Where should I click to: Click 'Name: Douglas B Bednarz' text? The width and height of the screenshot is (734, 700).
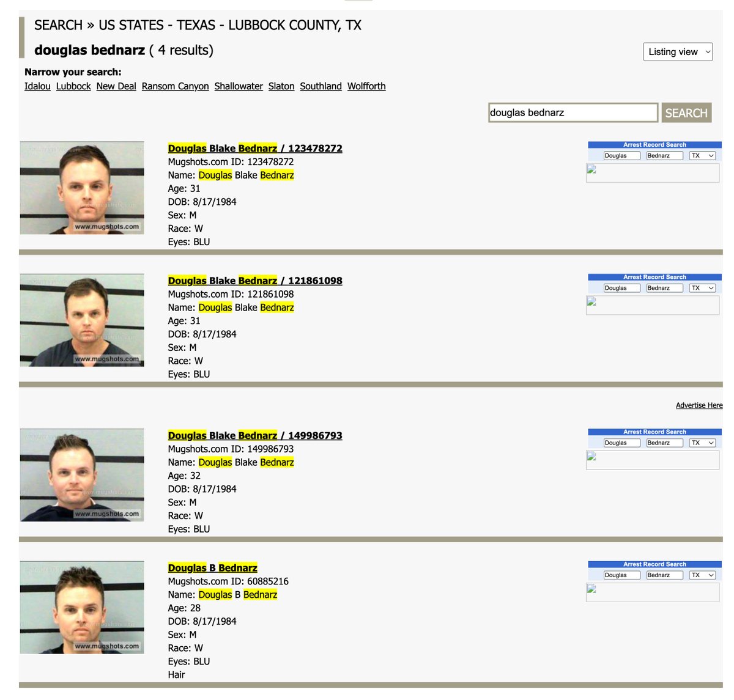[x=223, y=595]
